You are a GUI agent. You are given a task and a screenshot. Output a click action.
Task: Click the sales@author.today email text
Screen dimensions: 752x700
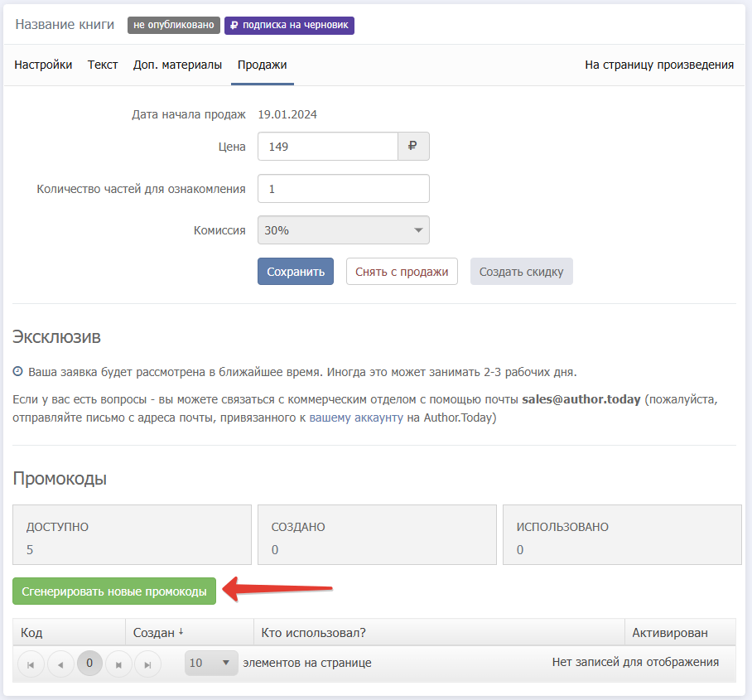coord(581,399)
